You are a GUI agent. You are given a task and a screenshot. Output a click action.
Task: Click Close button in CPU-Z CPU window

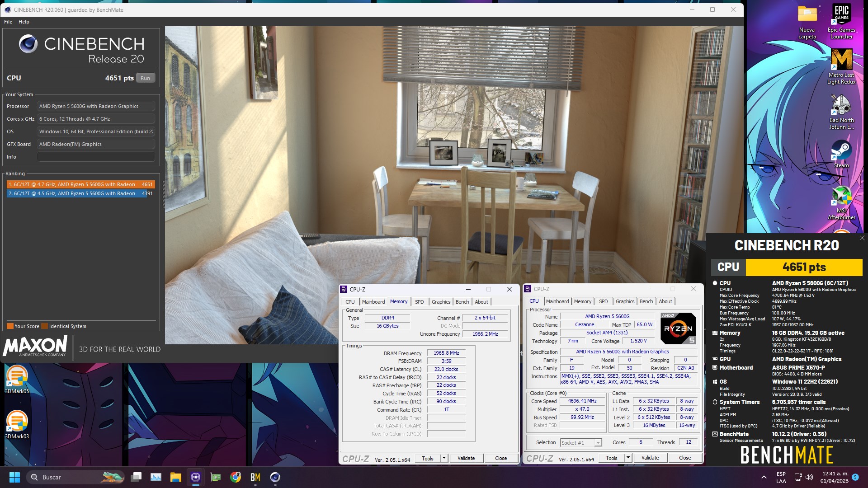coord(685,458)
